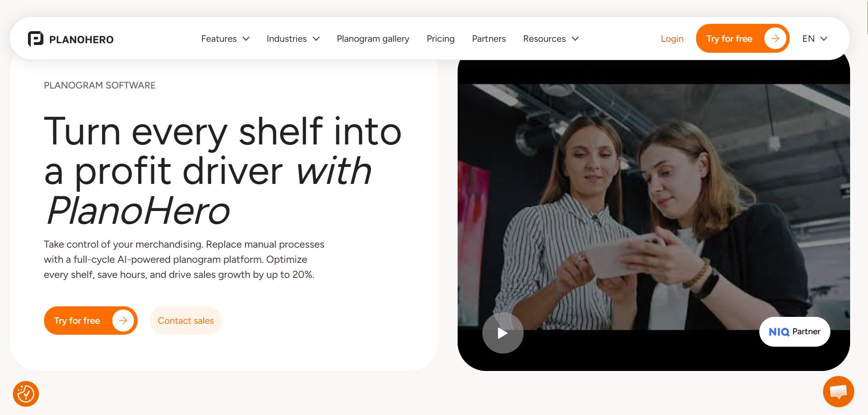Click the PlanoHero logo icon
This screenshot has height=415, width=868.
click(x=36, y=39)
